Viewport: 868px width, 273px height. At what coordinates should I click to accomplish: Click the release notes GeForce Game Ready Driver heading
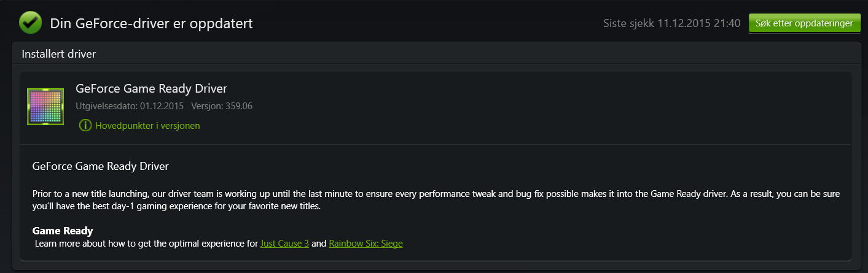[x=100, y=166]
